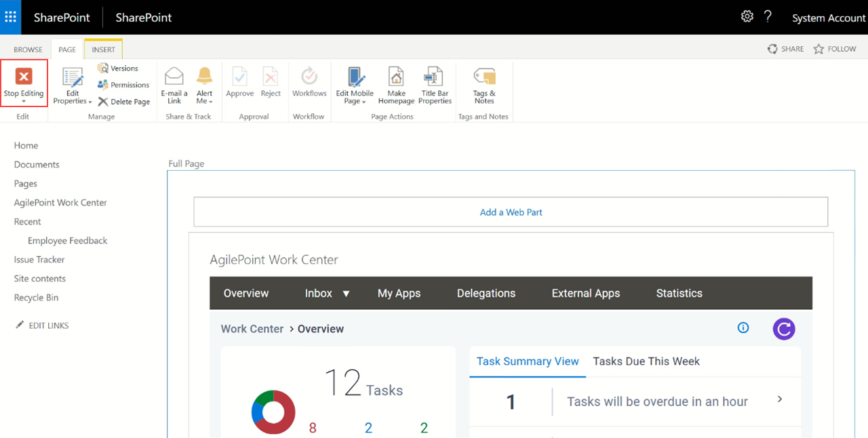Image resolution: width=868 pixels, height=438 pixels.
Task: Click the Edit Mobile Page icon
Action: (x=355, y=76)
